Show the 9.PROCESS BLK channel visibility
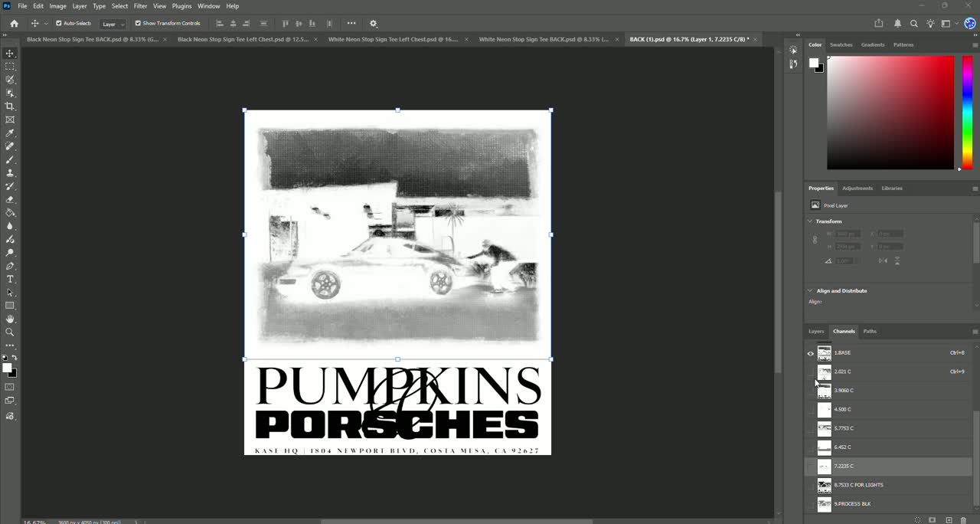Screen dimensions: 980x524 tap(811, 504)
